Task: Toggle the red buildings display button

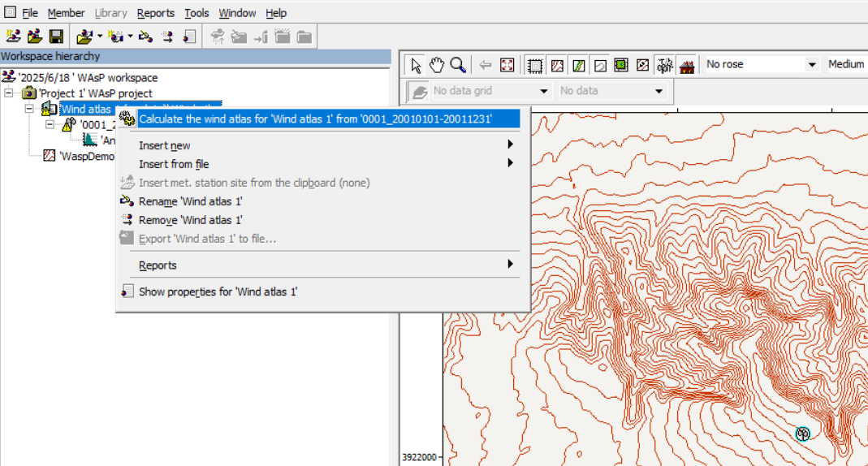Action: 687,65
